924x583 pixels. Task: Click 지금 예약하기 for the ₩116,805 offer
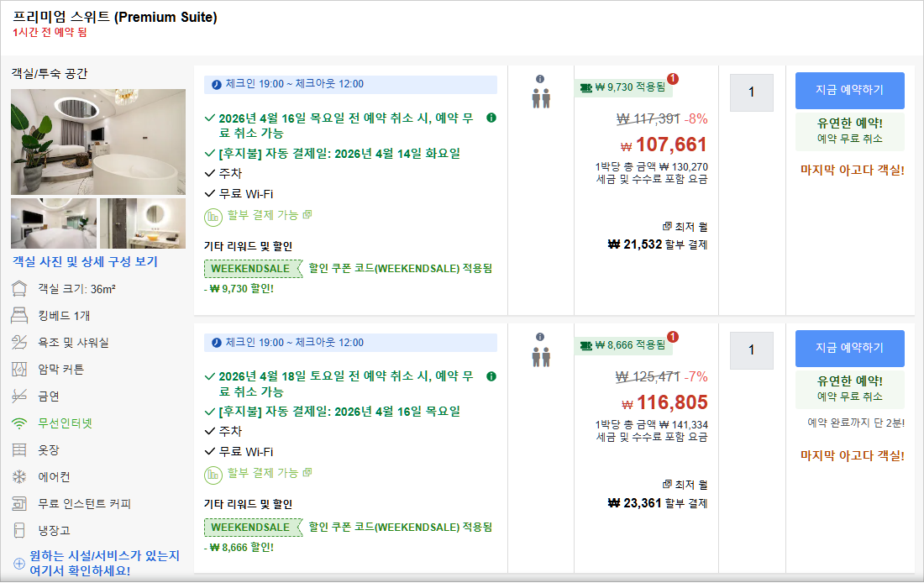[x=849, y=348]
